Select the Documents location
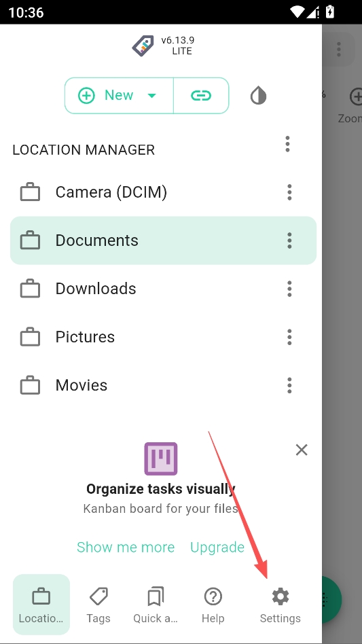 [x=164, y=240]
